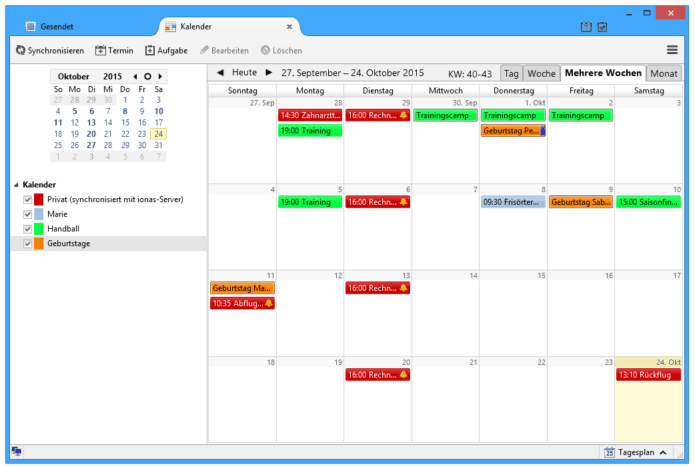Open the calendar tab icon in the tab bar
This screenshot has height=467, width=695.
pyautogui.click(x=586, y=27)
